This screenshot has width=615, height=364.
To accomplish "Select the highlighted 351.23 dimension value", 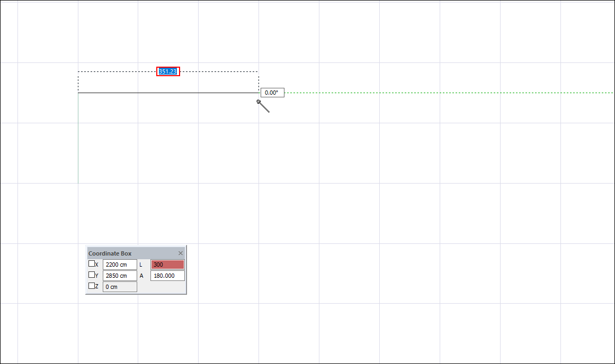I will pos(168,71).
